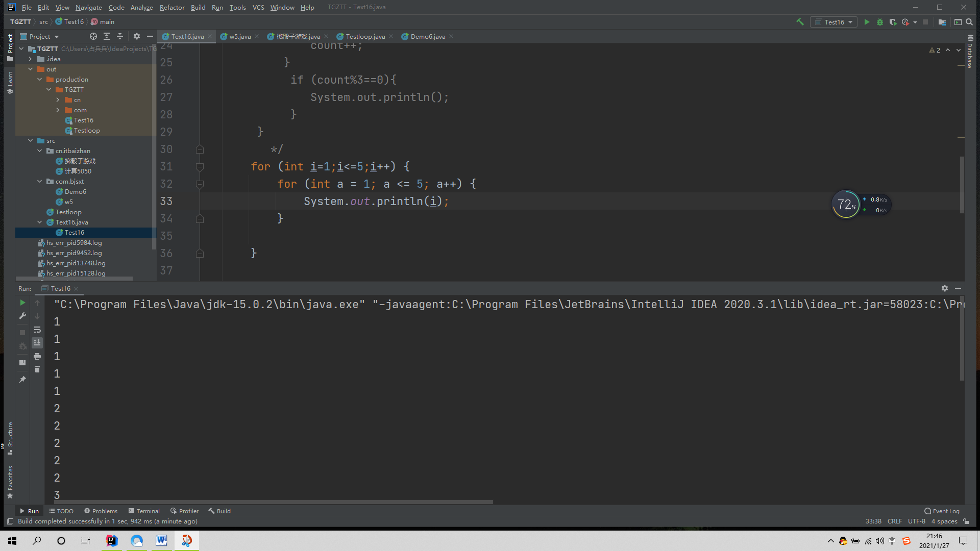Collapse the Text16.java node
Viewport: 980px width, 551px height.
click(x=40, y=222)
